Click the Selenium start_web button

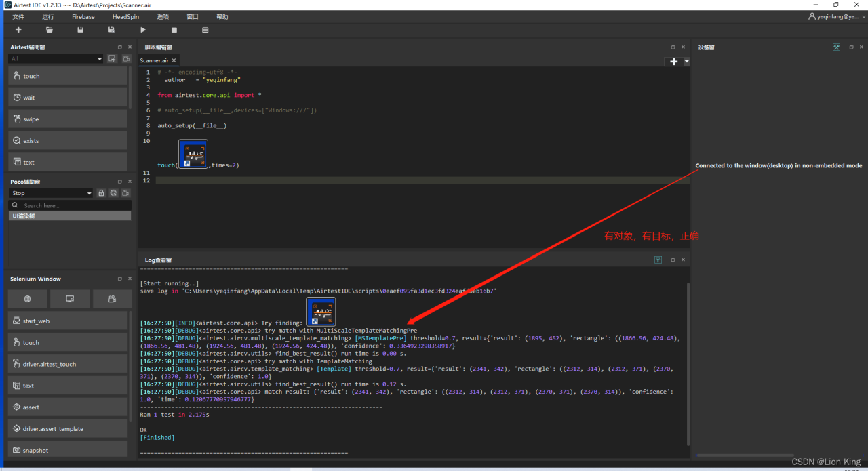click(68, 321)
